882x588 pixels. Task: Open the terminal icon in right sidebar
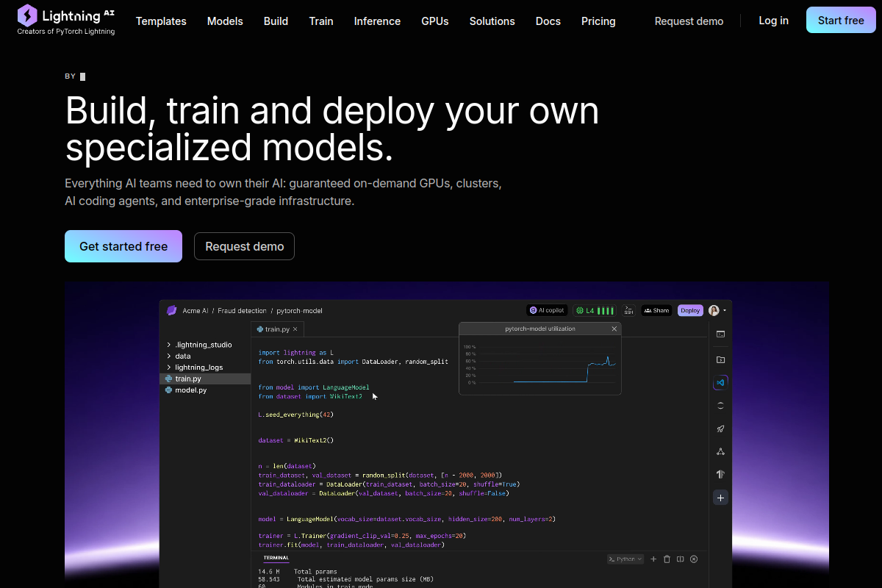(x=720, y=334)
